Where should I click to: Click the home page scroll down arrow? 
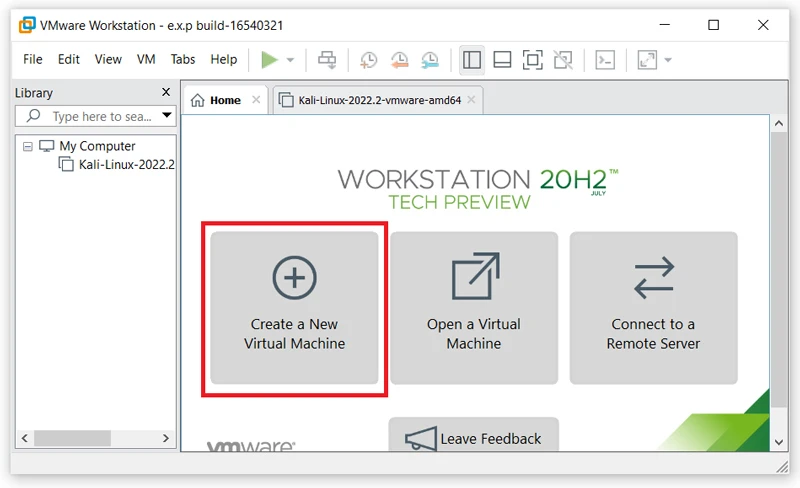pos(779,442)
